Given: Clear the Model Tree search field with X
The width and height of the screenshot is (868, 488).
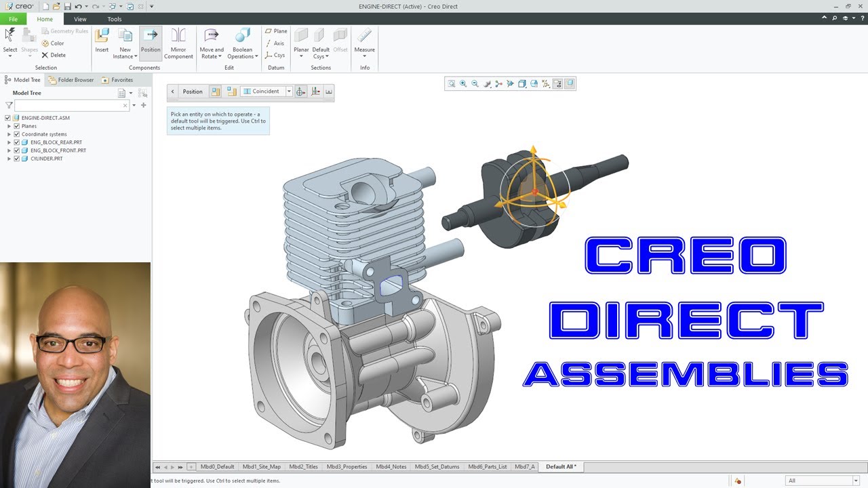Looking at the screenshot, I should point(125,105).
